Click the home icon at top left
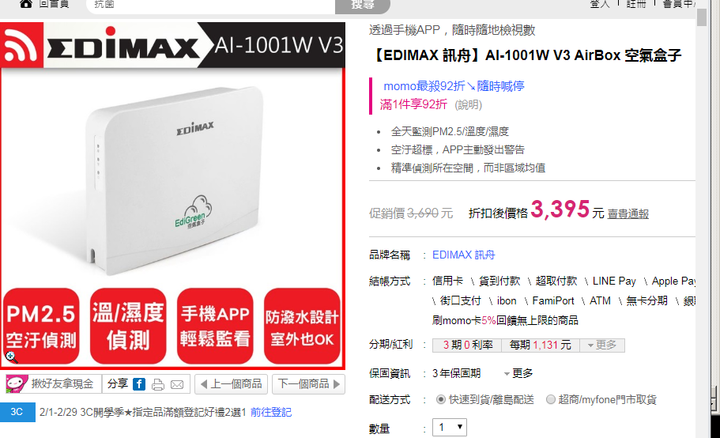Viewport: 720px width, 438px height. (x=26, y=4)
